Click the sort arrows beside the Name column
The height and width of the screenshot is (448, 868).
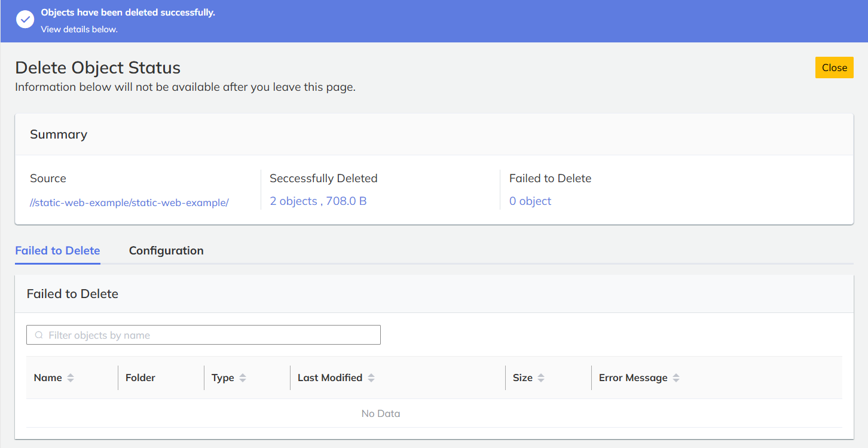[71, 378]
